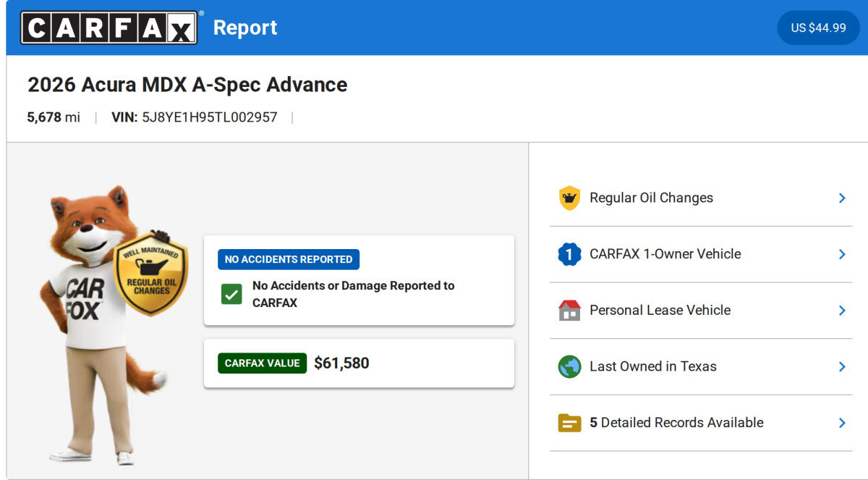Image resolution: width=868 pixels, height=480 pixels.
Task: Expand the CARFAX 1-Owner Vehicle details
Action: 841,253
